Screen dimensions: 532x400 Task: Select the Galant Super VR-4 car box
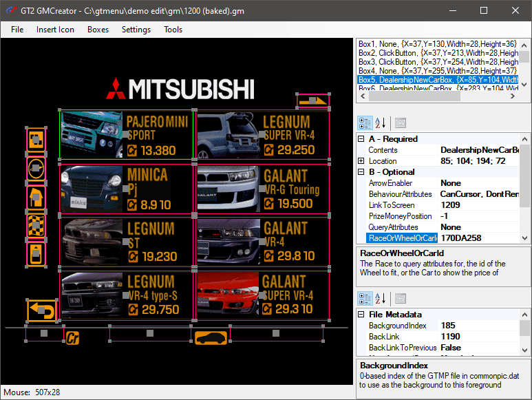[263, 295]
